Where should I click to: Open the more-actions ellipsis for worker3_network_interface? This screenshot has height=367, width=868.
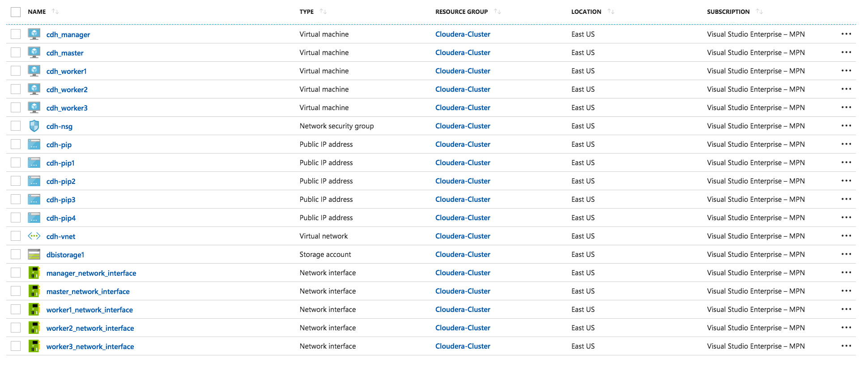(846, 346)
